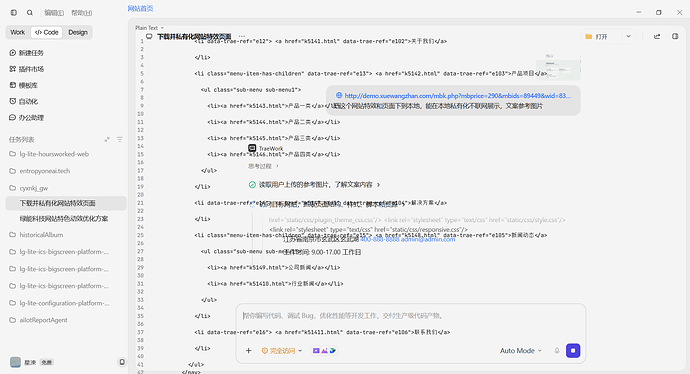Open the search magnifier icon
This screenshot has width=690, height=374.
click(30, 13)
